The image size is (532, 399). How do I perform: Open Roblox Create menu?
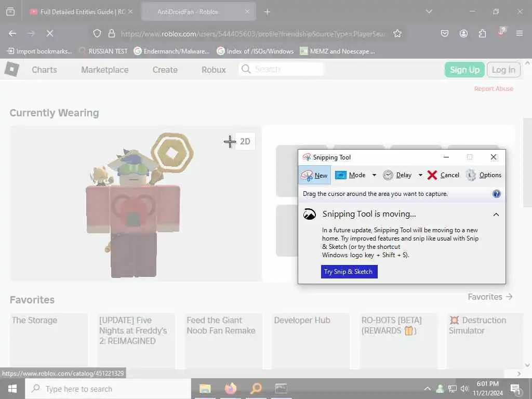pos(165,70)
